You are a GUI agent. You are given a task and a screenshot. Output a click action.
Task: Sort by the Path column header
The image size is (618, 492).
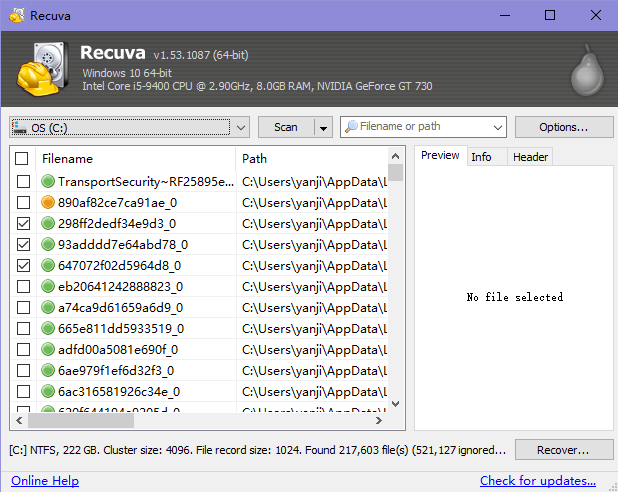click(x=311, y=158)
